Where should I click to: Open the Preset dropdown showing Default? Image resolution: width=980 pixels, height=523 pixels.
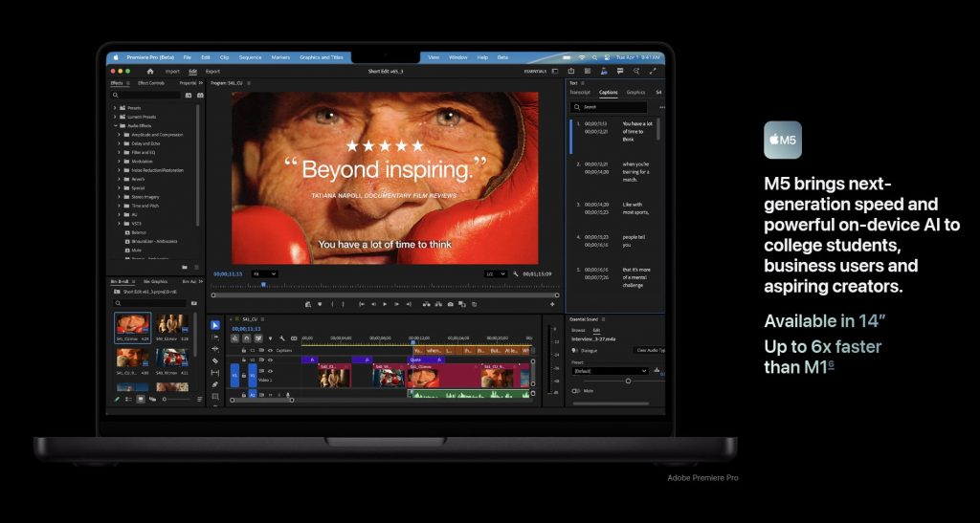tap(611, 371)
